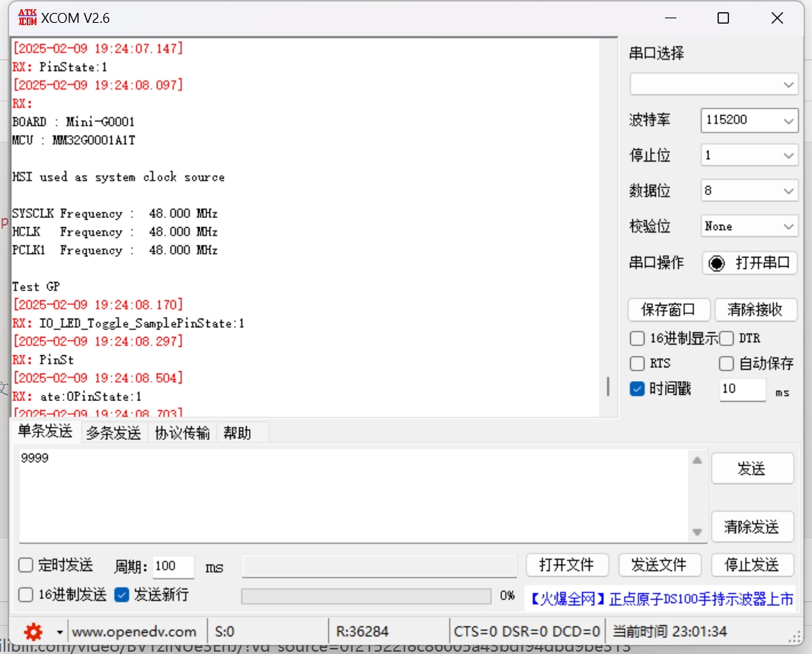Click the 周期 period input field
This screenshot has height=654, width=812.
[173, 566]
